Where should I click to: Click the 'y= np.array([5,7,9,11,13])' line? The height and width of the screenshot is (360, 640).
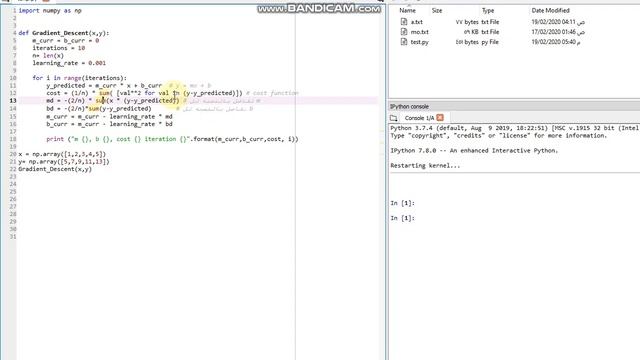pos(64,162)
